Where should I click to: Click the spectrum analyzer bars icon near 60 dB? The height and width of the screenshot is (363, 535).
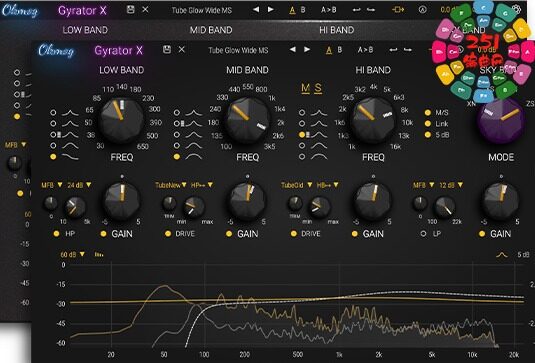pyautogui.click(x=99, y=255)
